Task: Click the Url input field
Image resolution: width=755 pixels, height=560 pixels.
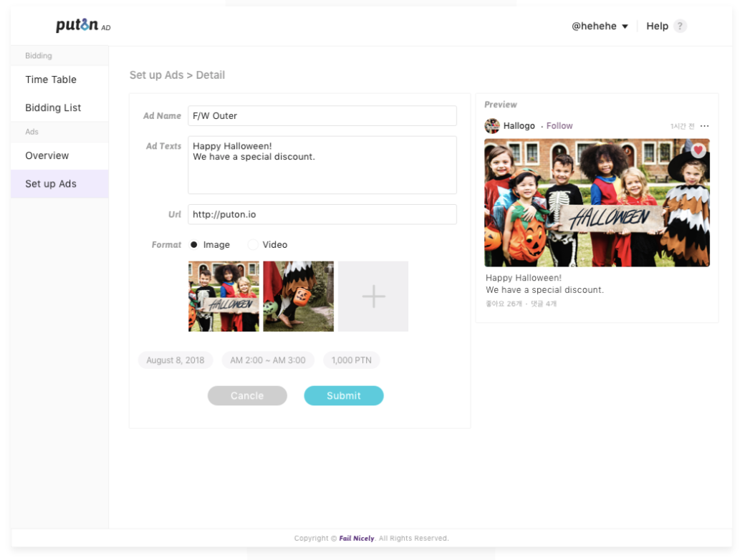Action: [322, 214]
